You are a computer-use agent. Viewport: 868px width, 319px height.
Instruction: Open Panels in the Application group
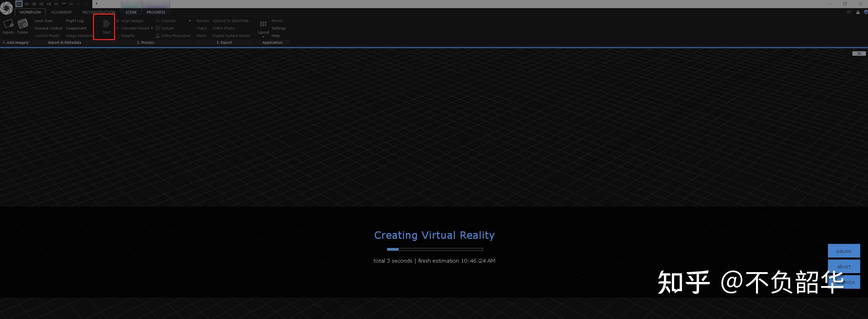(x=277, y=21)
